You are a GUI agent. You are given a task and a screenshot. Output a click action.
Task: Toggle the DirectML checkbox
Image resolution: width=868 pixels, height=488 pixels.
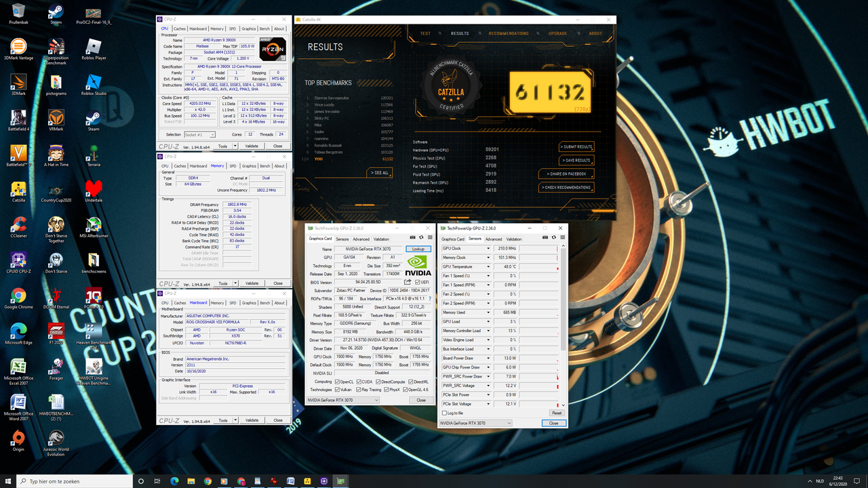410,382
